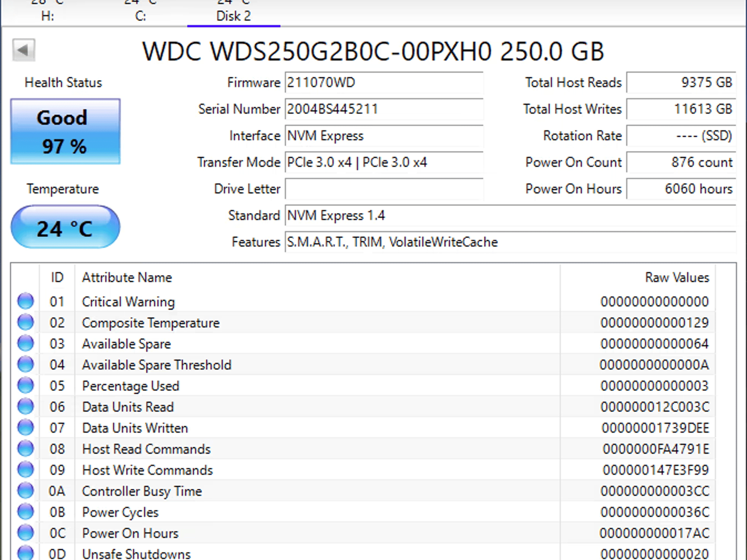Select the Data Units Written attribute name
Image resolution: width=747 pixels, height=560 pixels.
point(135,428)
